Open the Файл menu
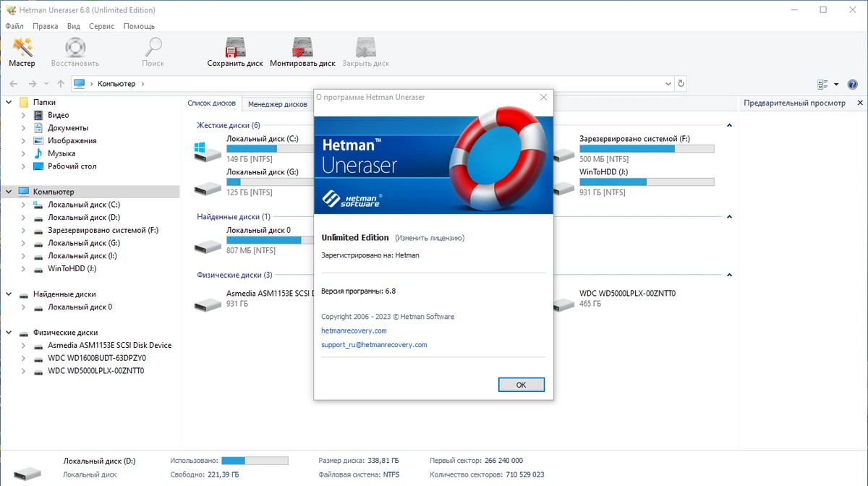868x486 pixels. coord(14,26)
